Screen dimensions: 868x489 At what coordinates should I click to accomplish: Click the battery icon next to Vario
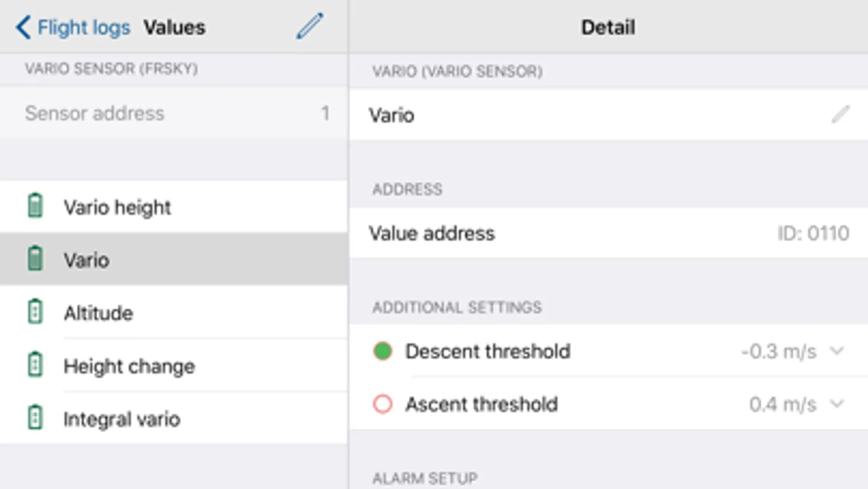coord(35,259)
